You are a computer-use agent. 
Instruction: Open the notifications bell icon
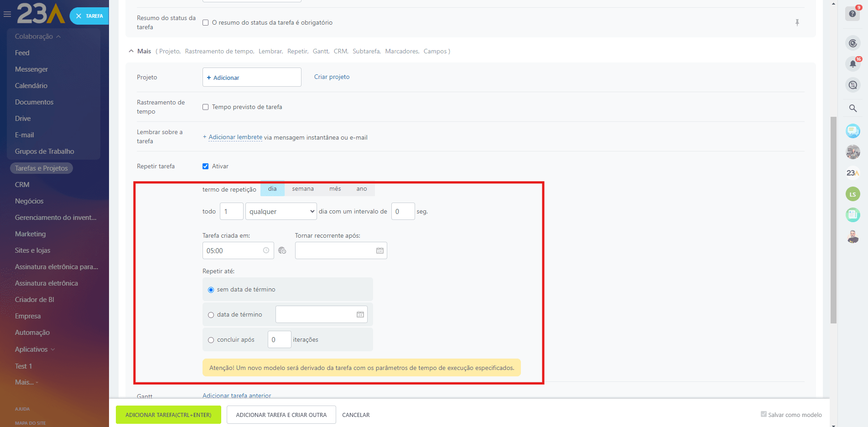pyautogui.click(x=852, y=64)
